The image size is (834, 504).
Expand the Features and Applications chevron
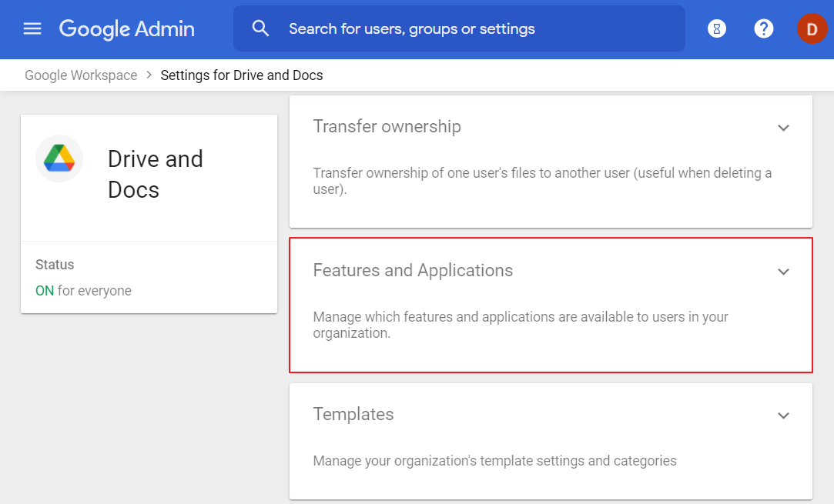pyautogui.click(x=783, y=272)
